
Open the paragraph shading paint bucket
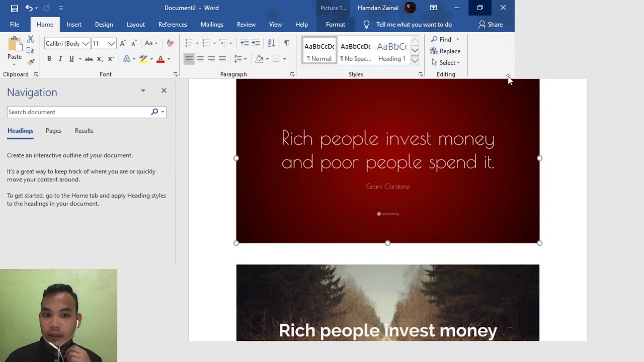coord(259,59)
